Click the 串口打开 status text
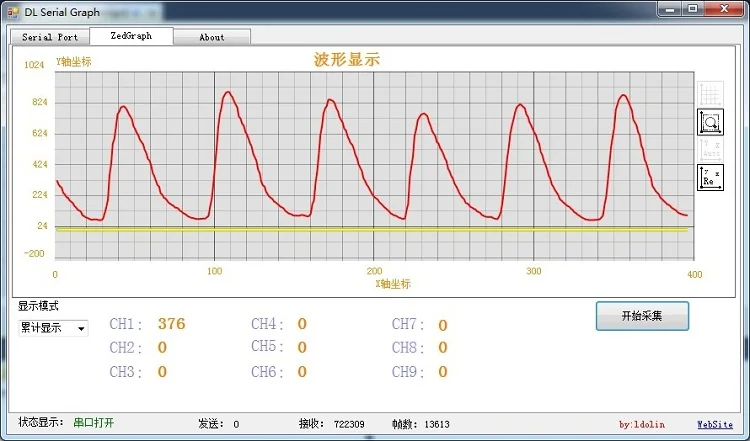The image size is (750, 441). (94, 422)
